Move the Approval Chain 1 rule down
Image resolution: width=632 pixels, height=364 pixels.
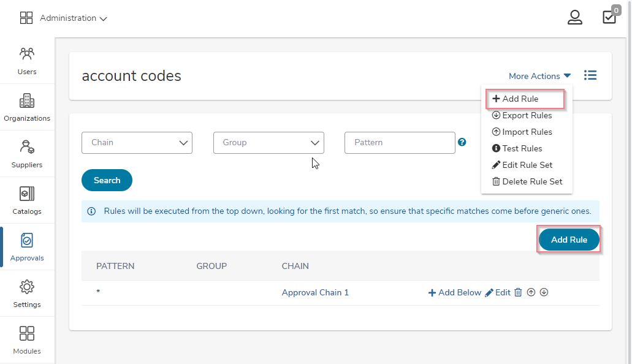click(x=544, y=292)
